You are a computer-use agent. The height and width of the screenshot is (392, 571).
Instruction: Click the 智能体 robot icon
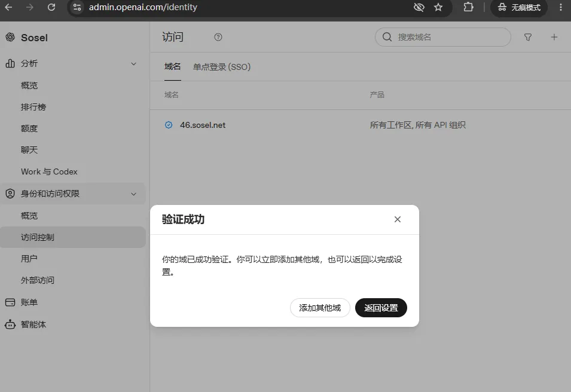(10, 324)
